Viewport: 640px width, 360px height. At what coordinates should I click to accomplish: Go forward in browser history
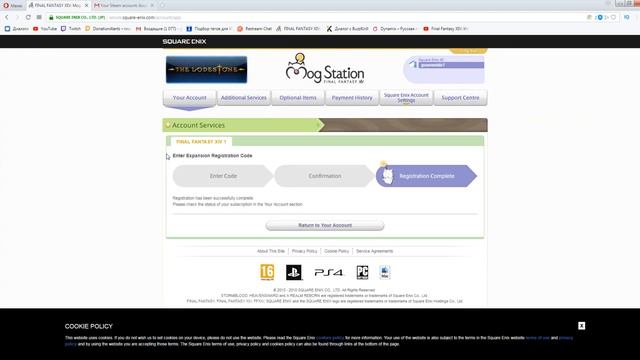tap(17, 17)
